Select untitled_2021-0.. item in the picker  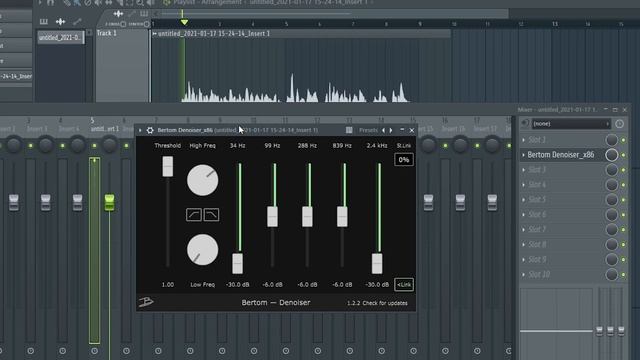(60, 38)
